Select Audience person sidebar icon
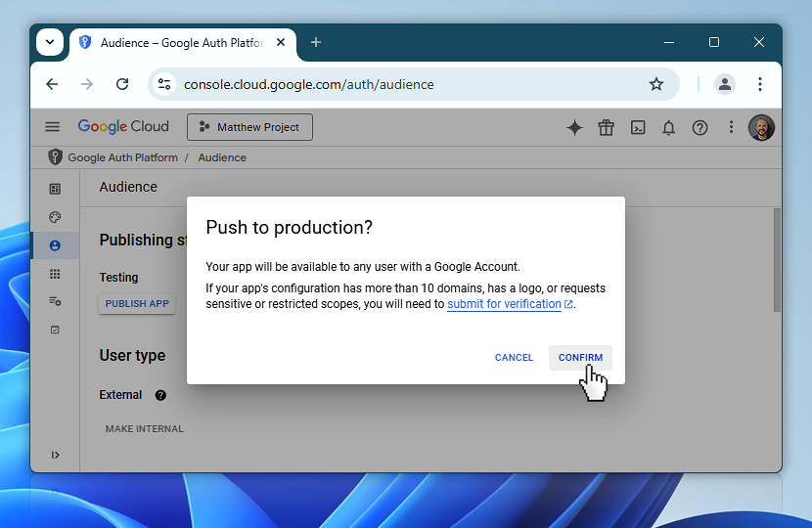Viewport: 812px width, 528px height. [55, 245]
